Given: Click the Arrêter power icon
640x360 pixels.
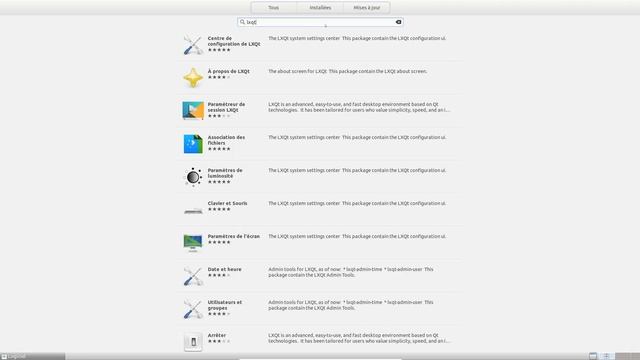Looking at the screenshot, I should tap(193, 342).
